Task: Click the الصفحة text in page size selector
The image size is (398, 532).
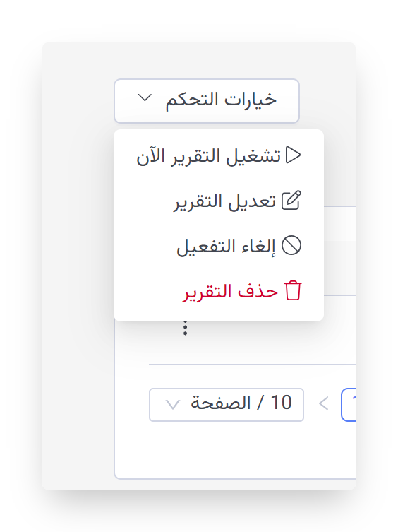Action: (x=221, y=403)
